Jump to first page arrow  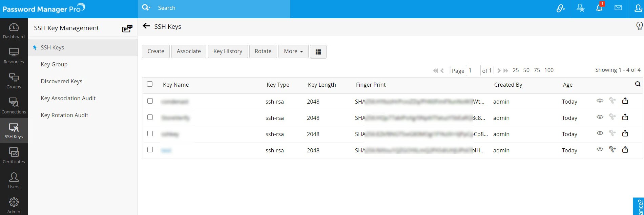click(x=435, y=70)
